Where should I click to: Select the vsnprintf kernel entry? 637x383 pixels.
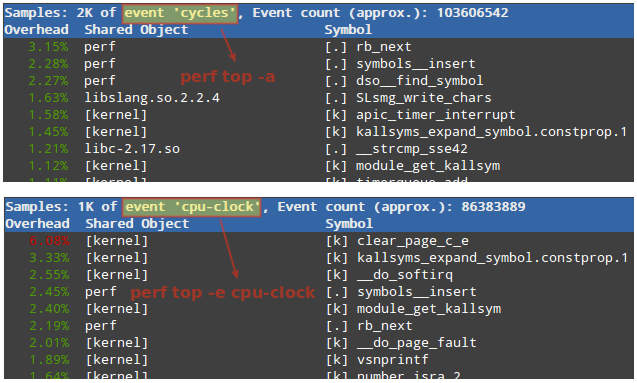(x=392, y=360)
